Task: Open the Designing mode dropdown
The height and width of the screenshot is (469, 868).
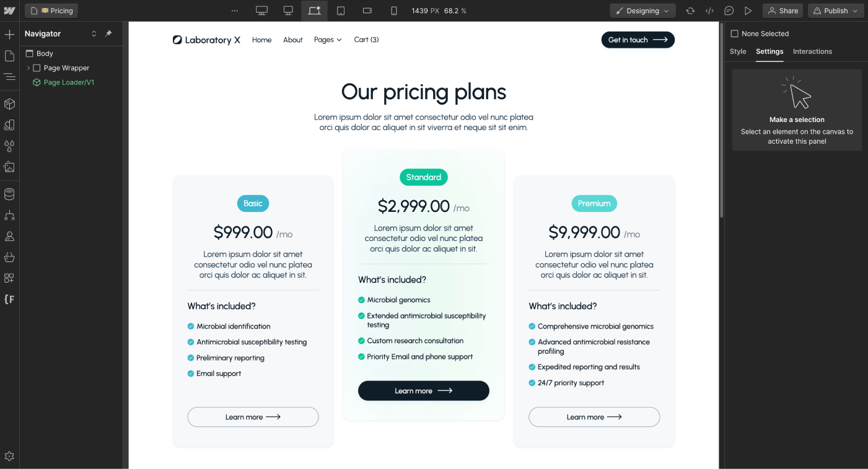Action: pyautogui.click(x=642, y=11)
